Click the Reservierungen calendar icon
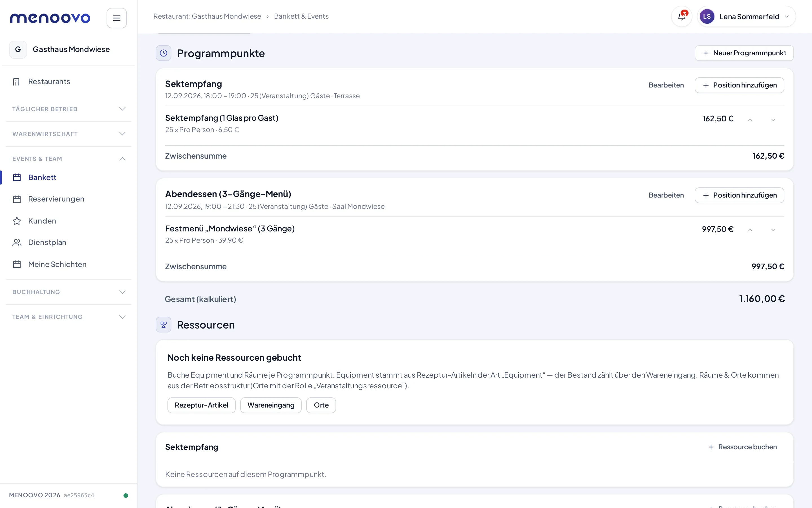812x508 pixels. 17,199
